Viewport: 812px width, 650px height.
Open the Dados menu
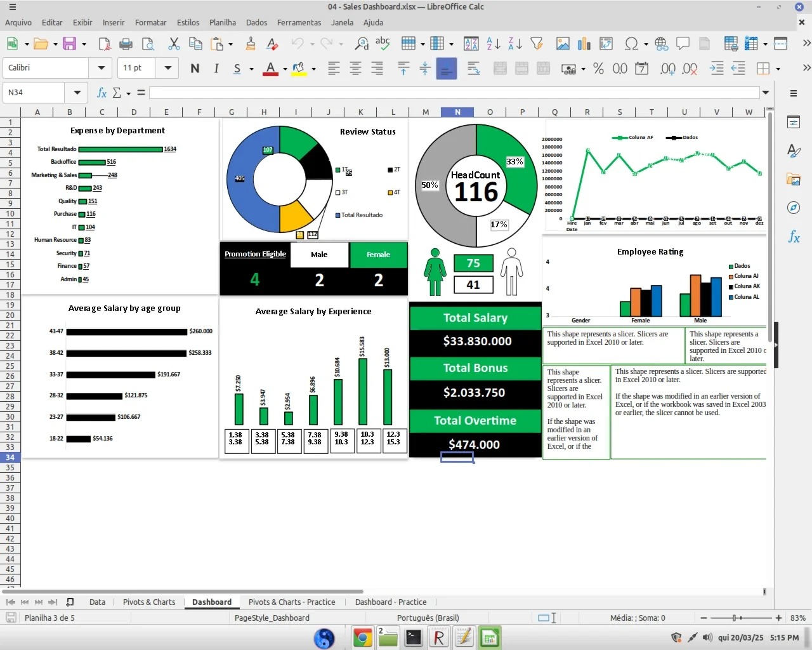click(x=256, y=22)
